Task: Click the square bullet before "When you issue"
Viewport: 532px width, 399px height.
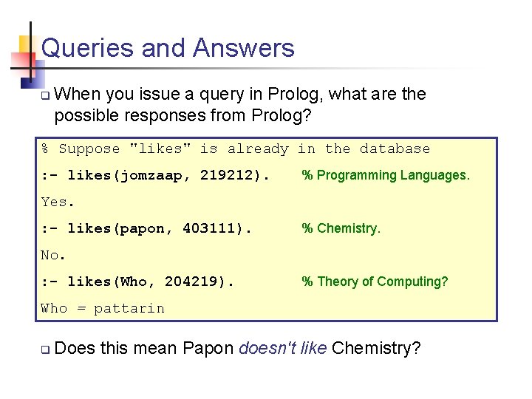Action: (45, 96)
